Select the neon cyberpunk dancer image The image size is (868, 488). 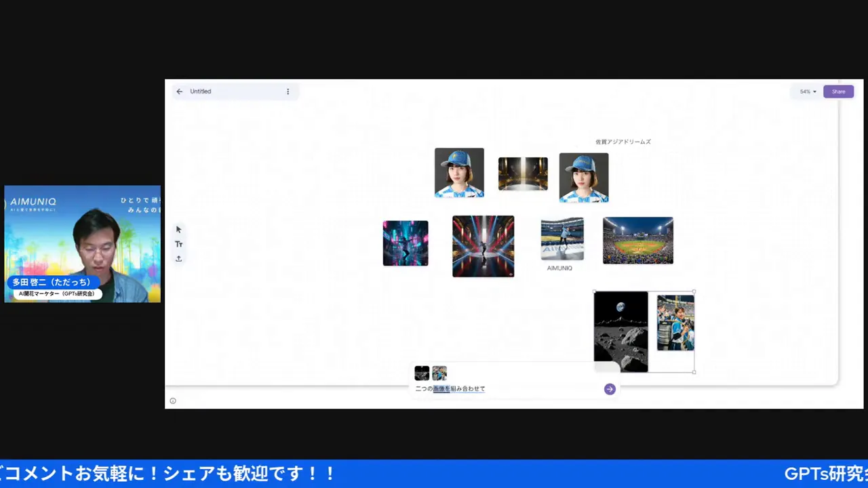[406, 243]
